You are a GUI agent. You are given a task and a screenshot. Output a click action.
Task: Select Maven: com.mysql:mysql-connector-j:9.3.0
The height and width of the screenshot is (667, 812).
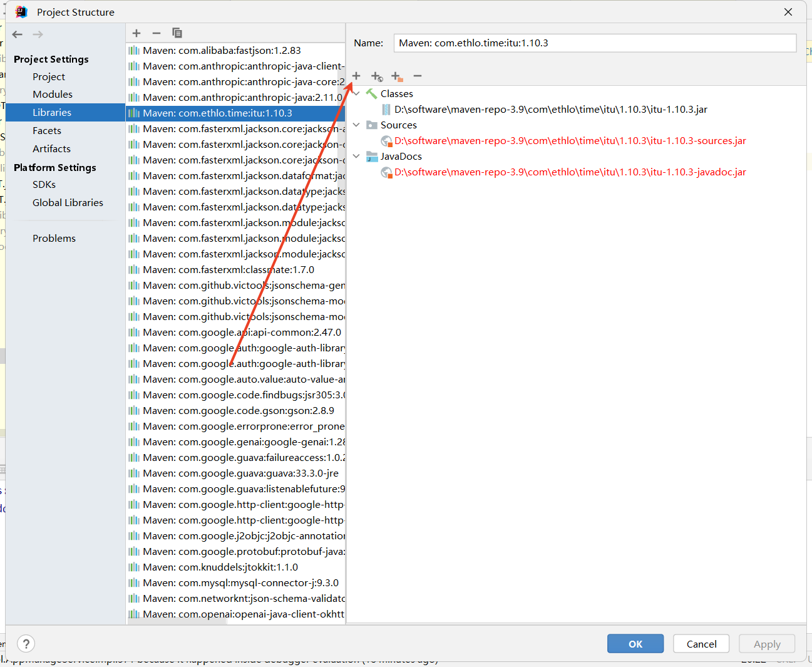(x=235, y=582)
